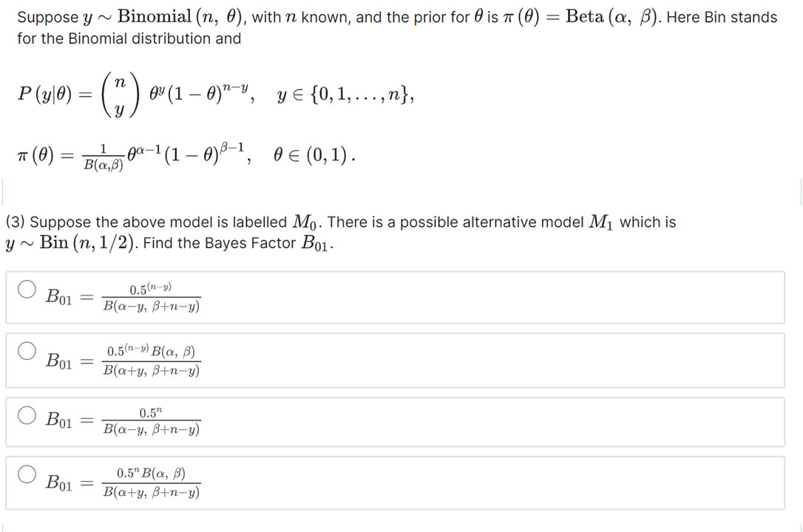Click the fourth answer option row

[399, 482]
